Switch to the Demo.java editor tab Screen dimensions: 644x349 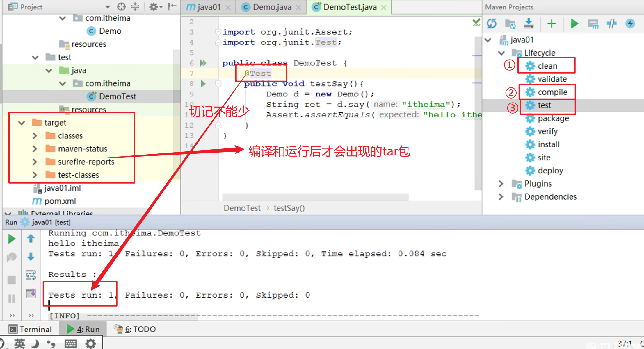271,7
